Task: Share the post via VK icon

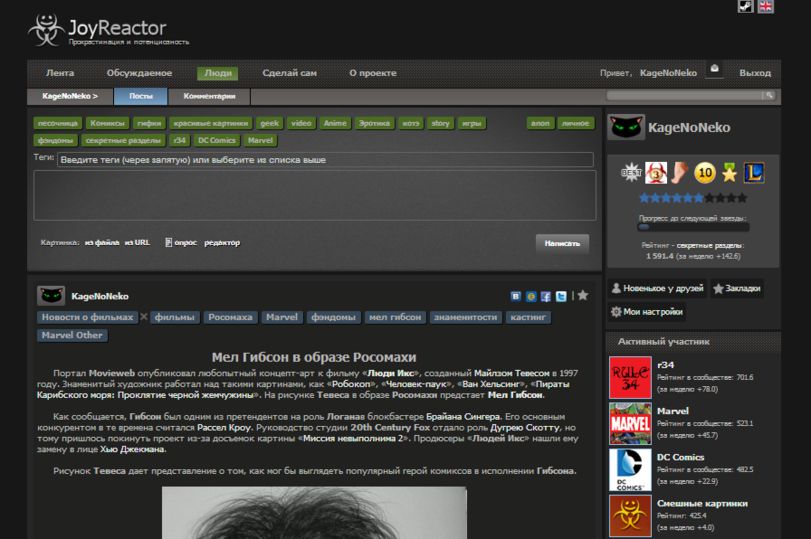Action: [x=516, y=296]
